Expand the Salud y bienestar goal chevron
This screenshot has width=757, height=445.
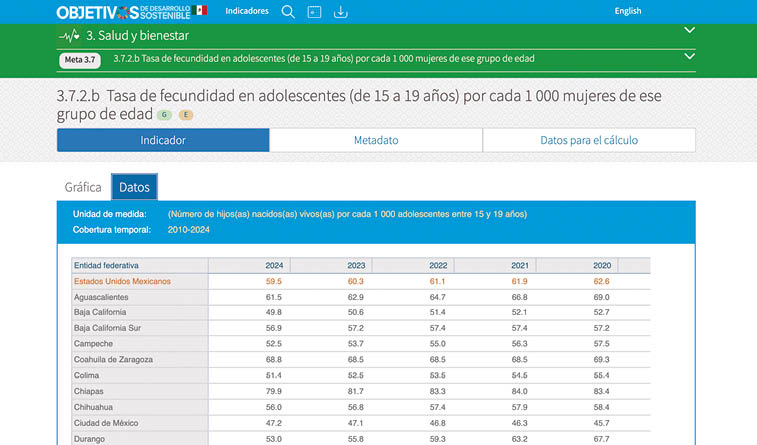(688, 31)
